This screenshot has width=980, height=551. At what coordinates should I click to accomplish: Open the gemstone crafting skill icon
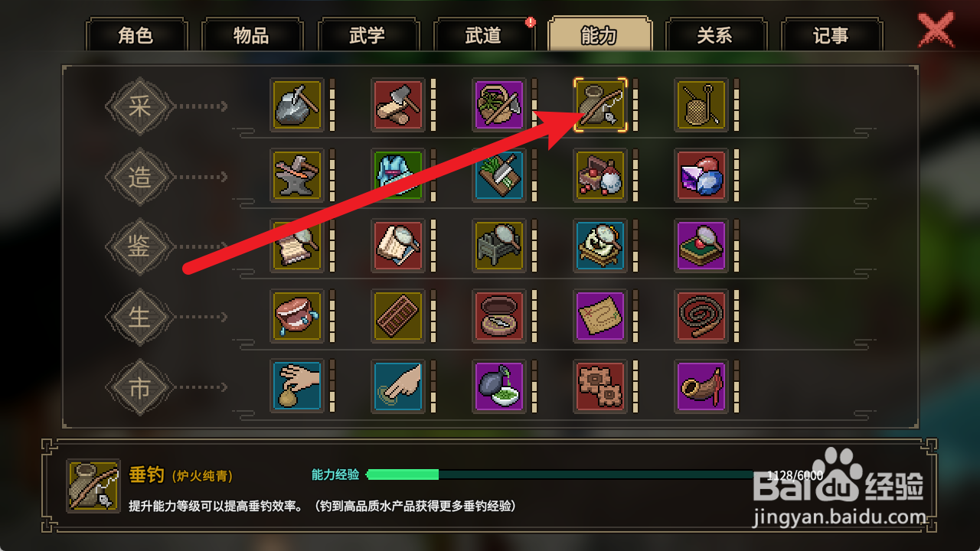tap(701, 175)
